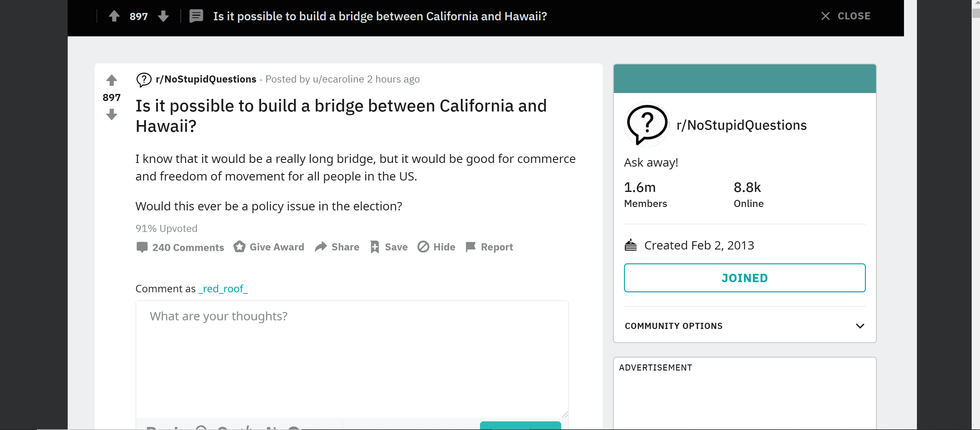Upvote the post in the top header bar

114,16
